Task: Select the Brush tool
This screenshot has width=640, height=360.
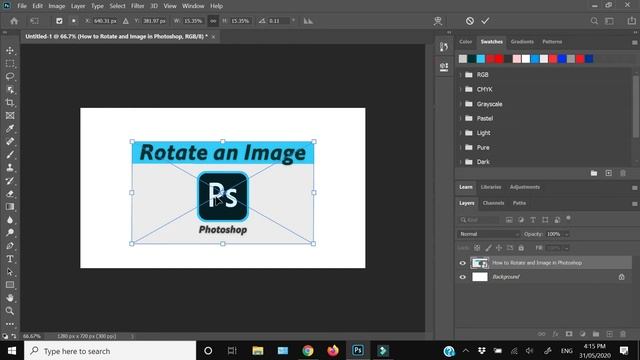Action: tap(10, 155)
